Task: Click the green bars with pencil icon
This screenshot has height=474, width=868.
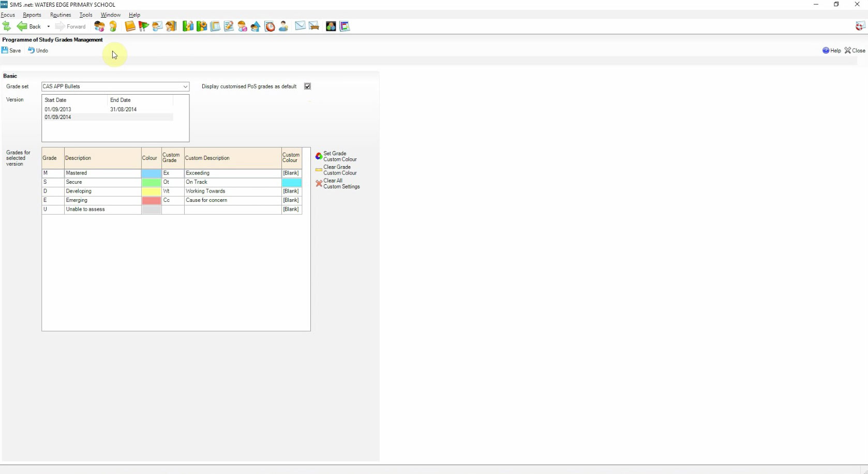Action: click(x=188, y=26)
